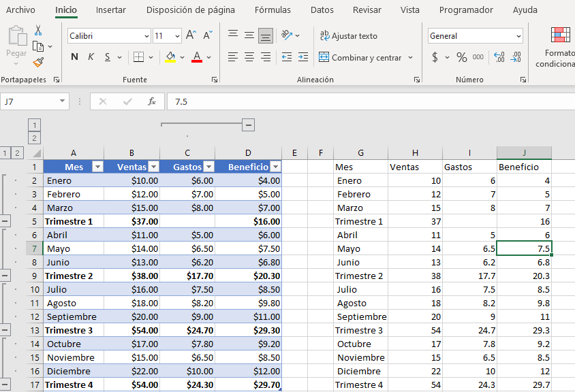Click the increase indent icon
The width and height of the screenshot is (575, 392).
(301, 57)
